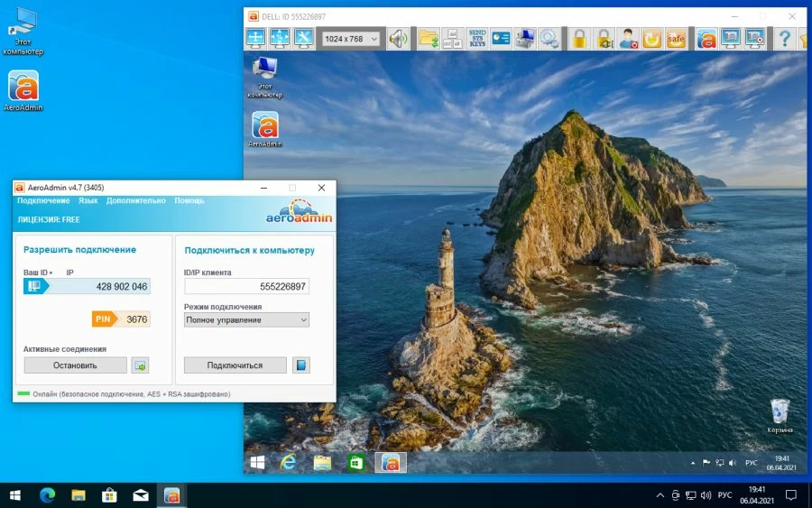Toggle remote sound with the speaker icon
The height and width of the screenshot is (508, 812).
point(398,39)
